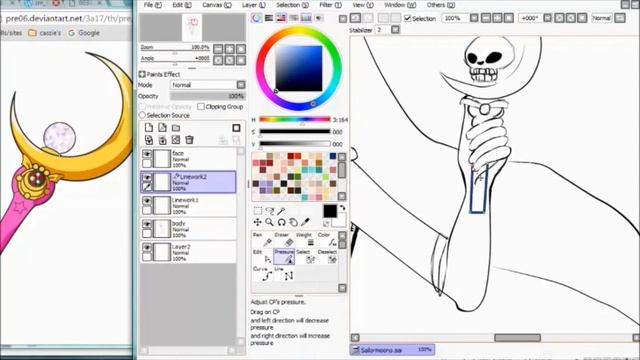
Task: Open the Layer menu
Action: (253, 5)
